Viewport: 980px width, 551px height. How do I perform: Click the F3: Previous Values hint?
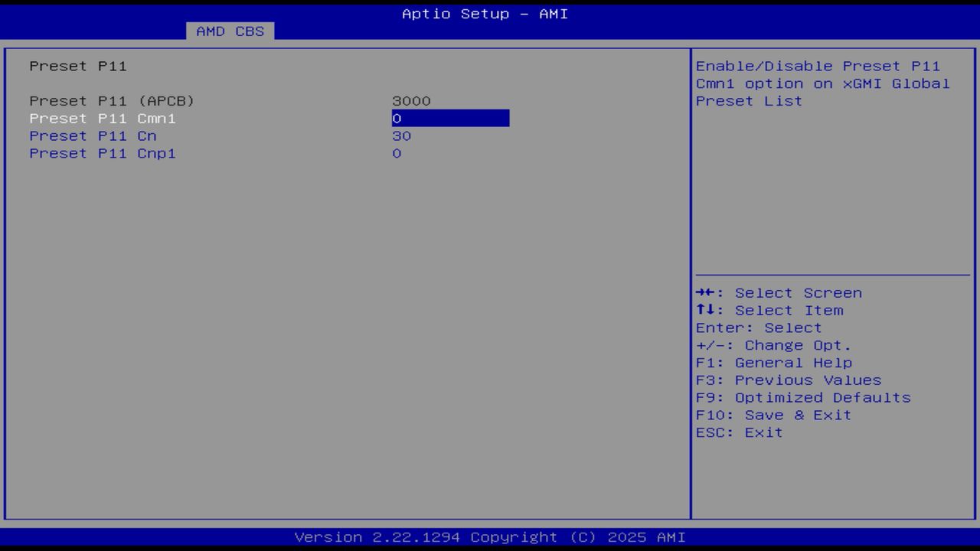pos(789,380)
